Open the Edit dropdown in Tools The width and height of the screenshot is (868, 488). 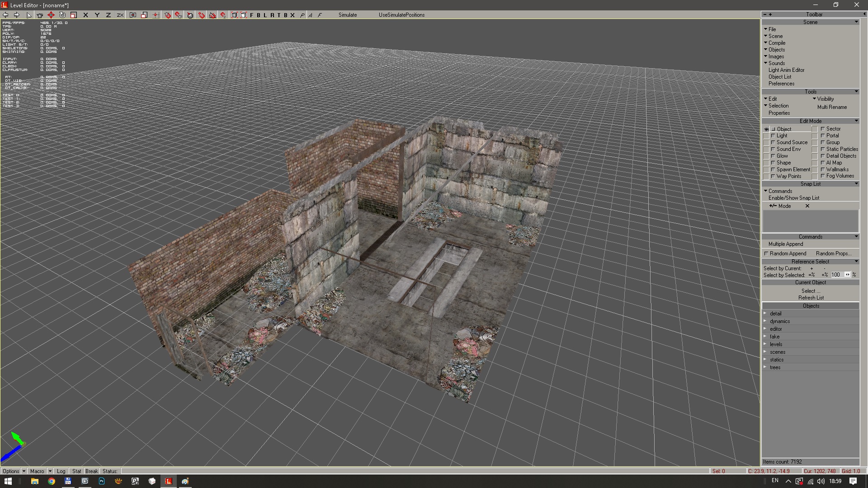point(772,99)
